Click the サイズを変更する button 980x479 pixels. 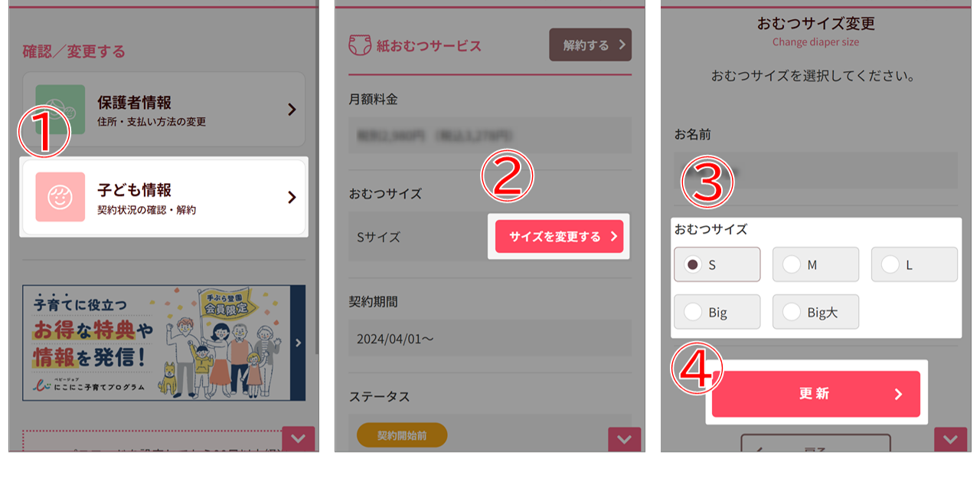click(559, 237)
